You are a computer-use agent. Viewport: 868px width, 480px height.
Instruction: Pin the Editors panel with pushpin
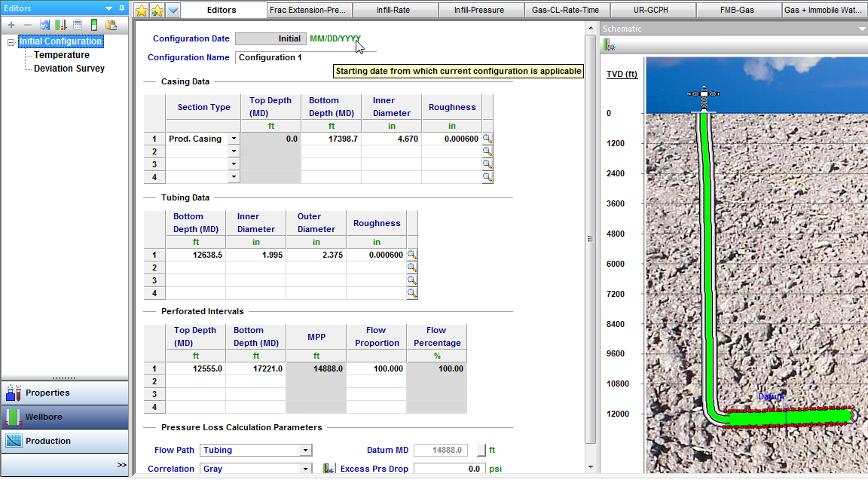coord(121,9)
